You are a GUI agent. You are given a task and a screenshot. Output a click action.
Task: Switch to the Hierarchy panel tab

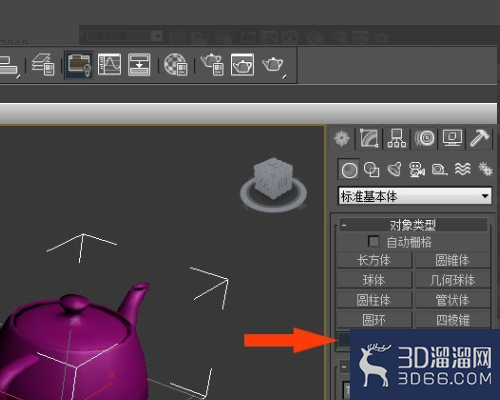(x=397, y=138)
